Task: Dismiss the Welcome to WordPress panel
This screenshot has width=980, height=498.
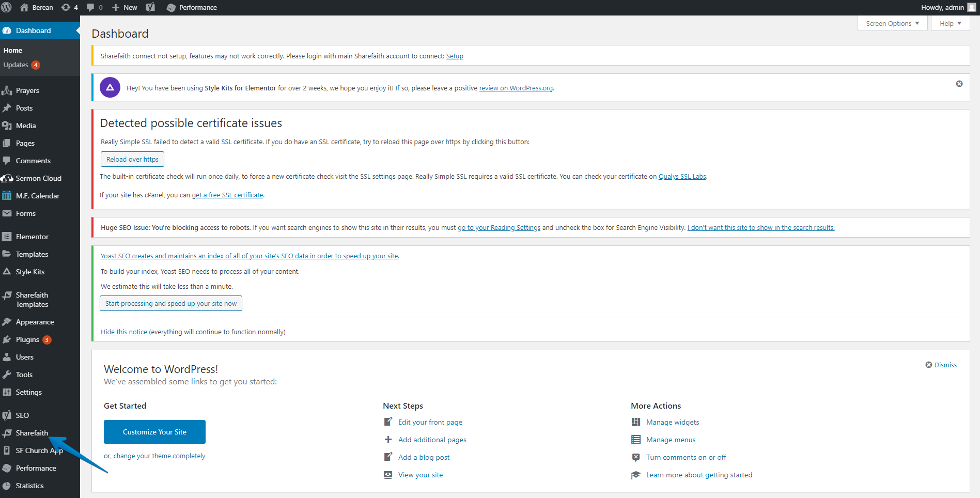Action: pos(941,365)
